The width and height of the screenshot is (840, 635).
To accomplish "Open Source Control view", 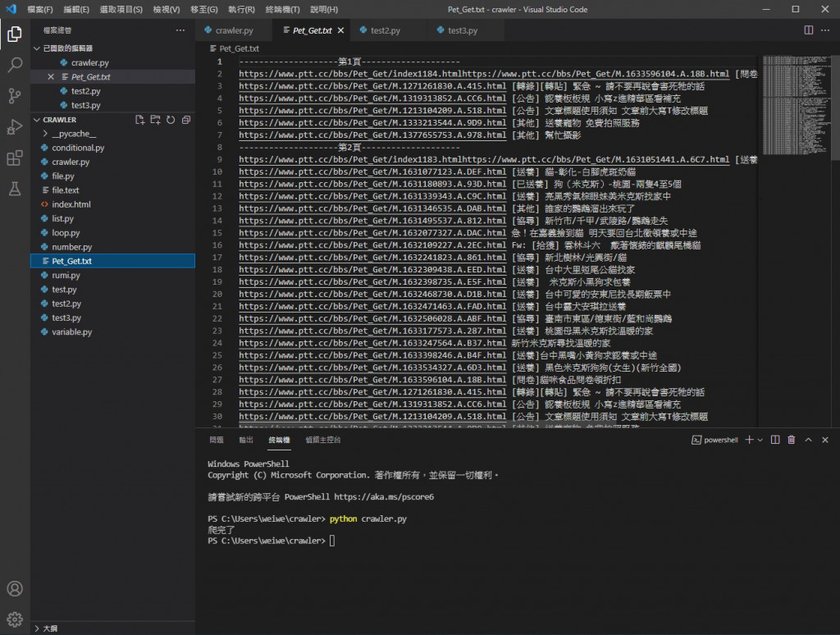I will [15, 96].
